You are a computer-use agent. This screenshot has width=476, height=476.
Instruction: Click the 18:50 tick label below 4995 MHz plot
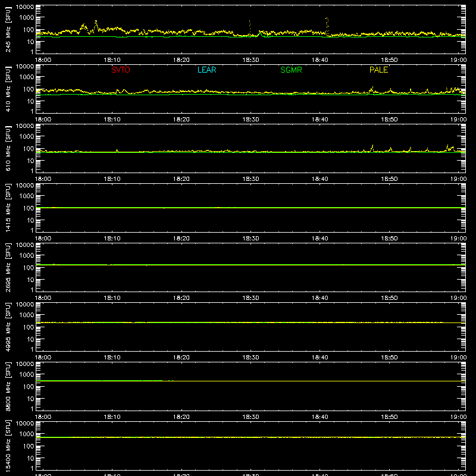[x=389, y=358]
